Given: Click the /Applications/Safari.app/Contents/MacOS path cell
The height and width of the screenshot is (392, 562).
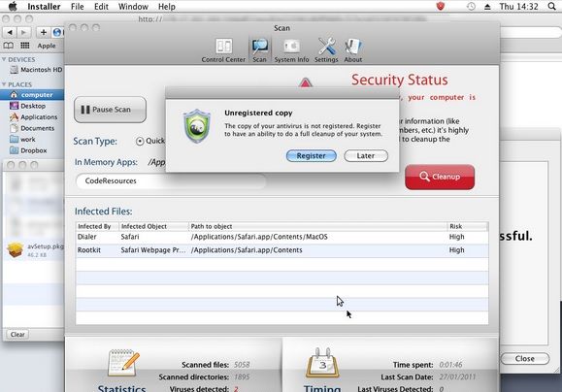Looking at the screenshot, I should [x=259, y=237].
